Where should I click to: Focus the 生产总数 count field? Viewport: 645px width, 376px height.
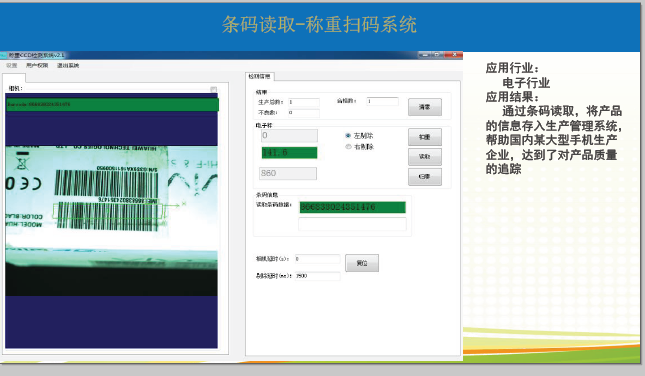click(x=304, y=102)
